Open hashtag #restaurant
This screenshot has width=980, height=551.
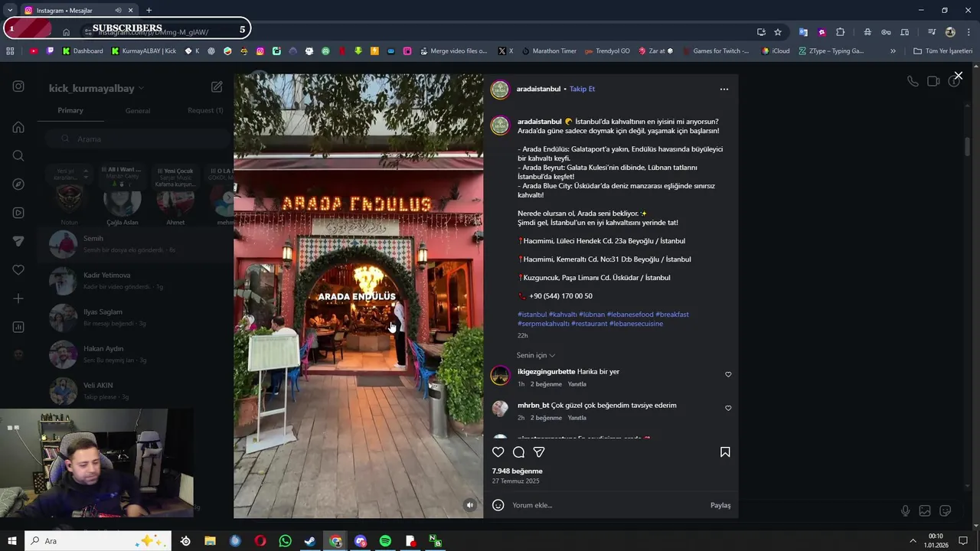tap(589, 324)
